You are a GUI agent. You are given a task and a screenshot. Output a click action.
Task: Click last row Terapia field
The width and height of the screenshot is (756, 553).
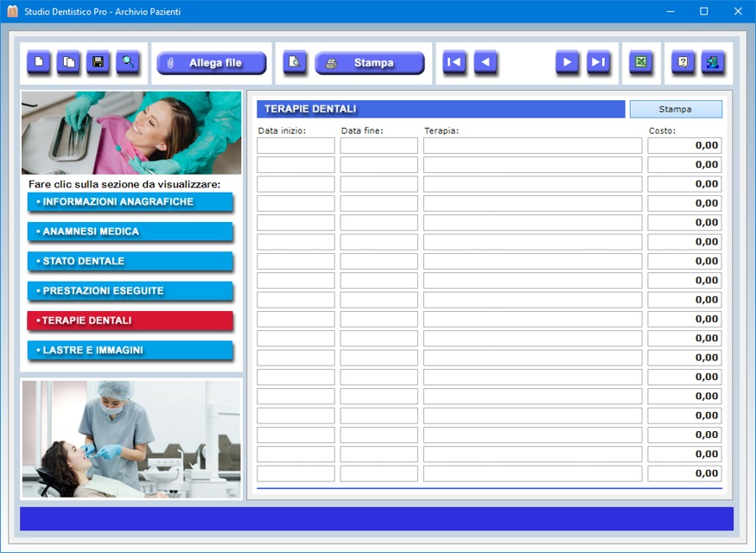point(533,474)
